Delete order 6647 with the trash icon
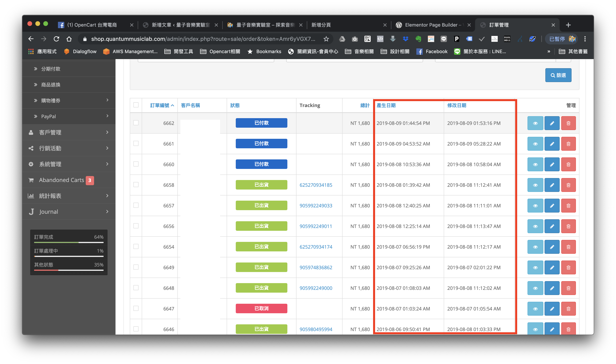The image size is (616, 364). (x=568, y=308)
